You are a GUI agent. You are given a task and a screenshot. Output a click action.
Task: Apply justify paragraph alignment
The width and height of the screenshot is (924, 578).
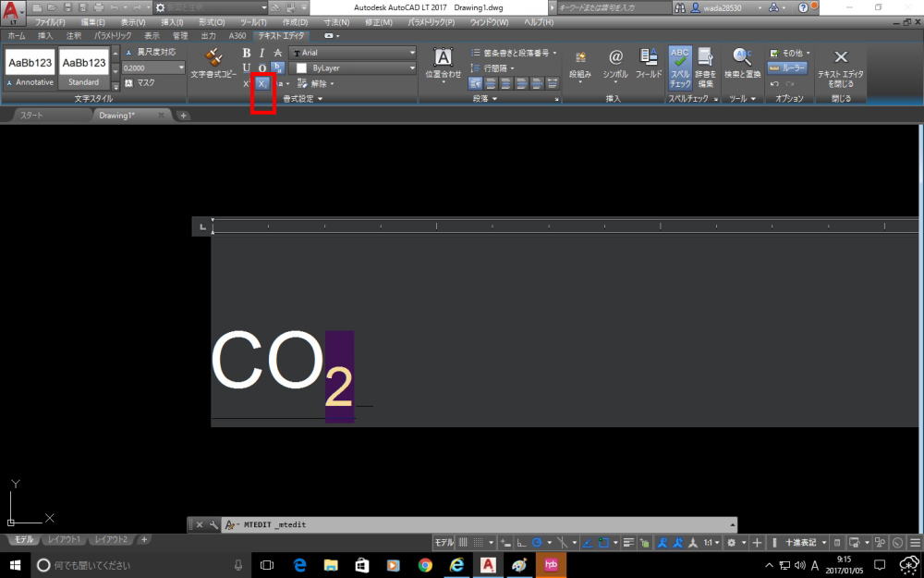pyautogui.click(x=536, y=84)
